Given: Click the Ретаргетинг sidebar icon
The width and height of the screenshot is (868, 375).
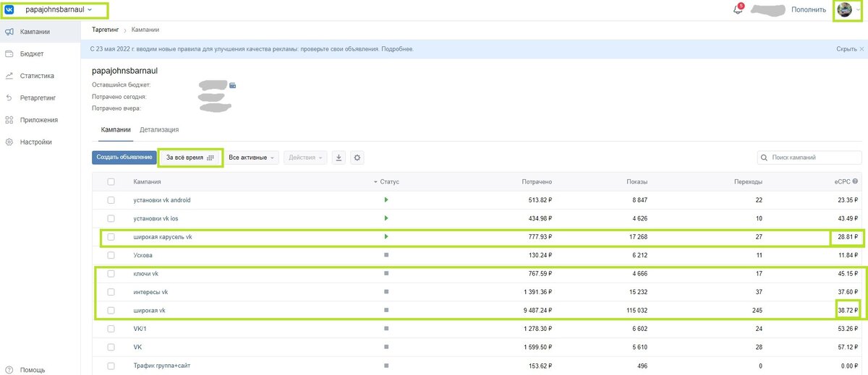Looking at the screenshot, I should click(x=9, y=98).
